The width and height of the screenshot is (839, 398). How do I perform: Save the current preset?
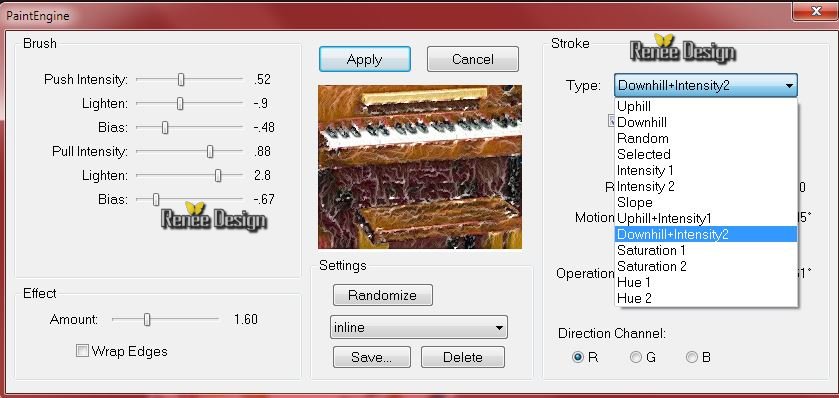tap(372, 357)
